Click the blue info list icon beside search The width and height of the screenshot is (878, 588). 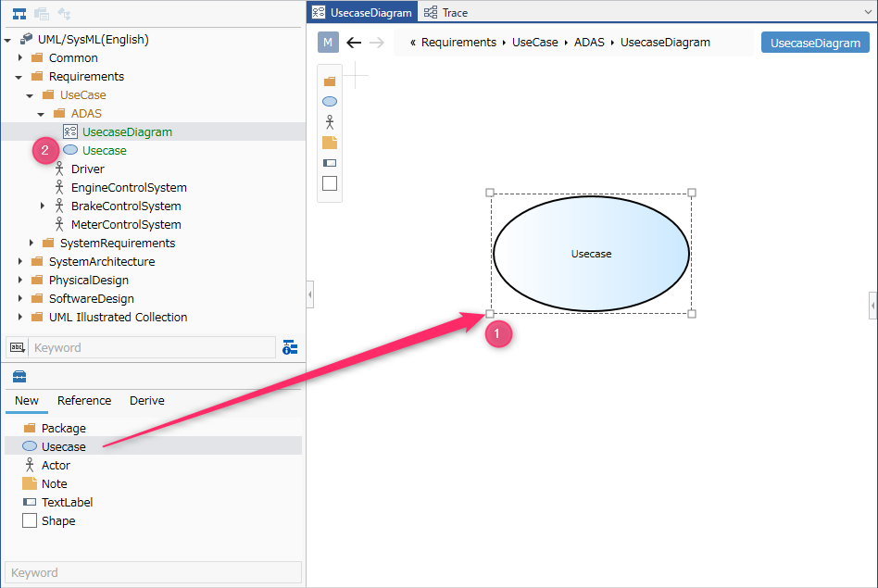point(290,347)
